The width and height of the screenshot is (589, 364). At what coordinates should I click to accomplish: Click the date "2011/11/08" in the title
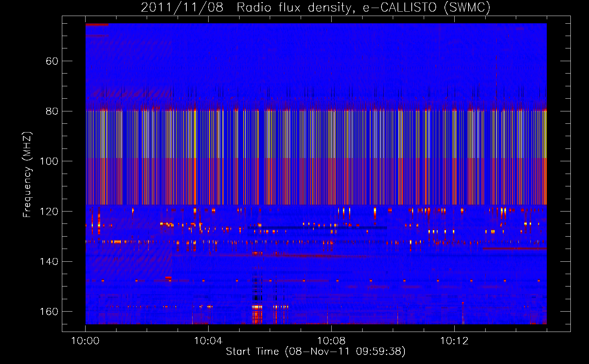(182, 7)
